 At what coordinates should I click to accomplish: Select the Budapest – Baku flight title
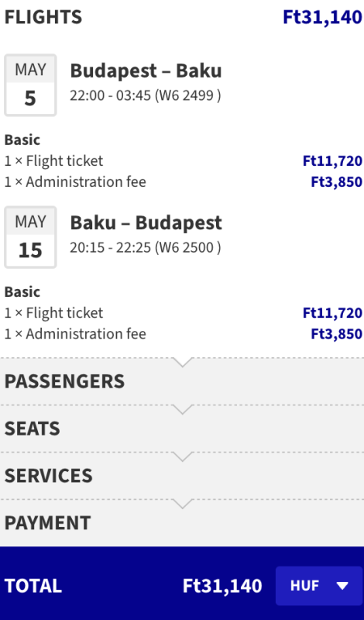[146, 71]
